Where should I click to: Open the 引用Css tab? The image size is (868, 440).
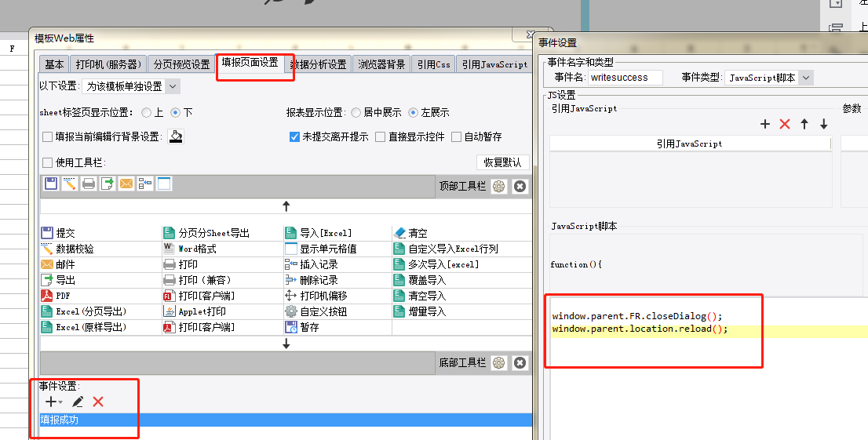click(x=433, y=64)
